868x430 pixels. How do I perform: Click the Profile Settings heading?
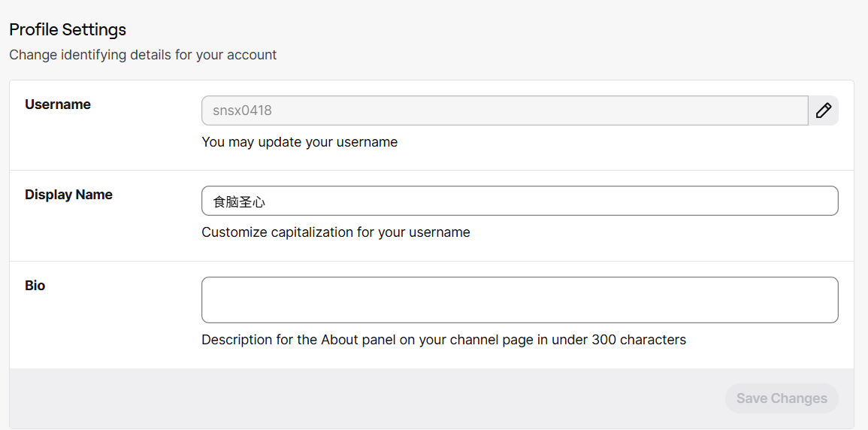tap(68, 29)
